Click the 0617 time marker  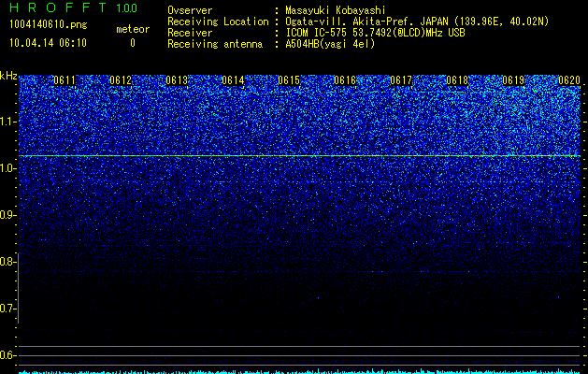401,80
